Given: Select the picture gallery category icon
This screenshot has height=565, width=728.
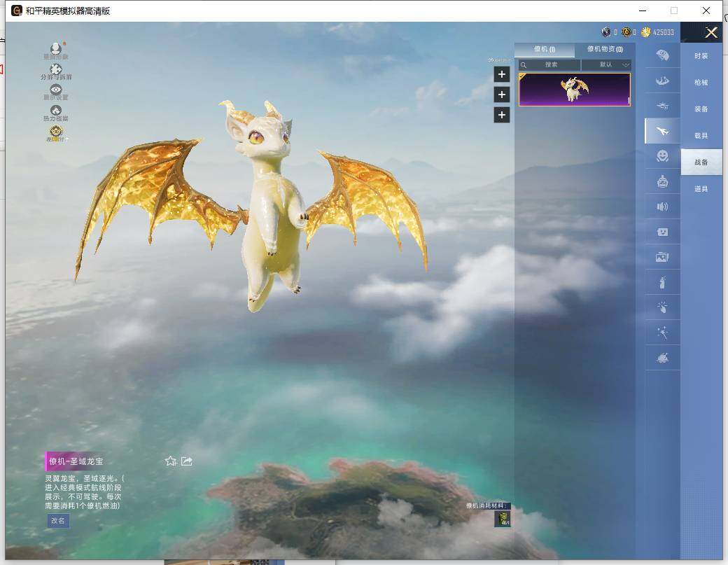Looking at the screenshot, I should tap(662, 257).
